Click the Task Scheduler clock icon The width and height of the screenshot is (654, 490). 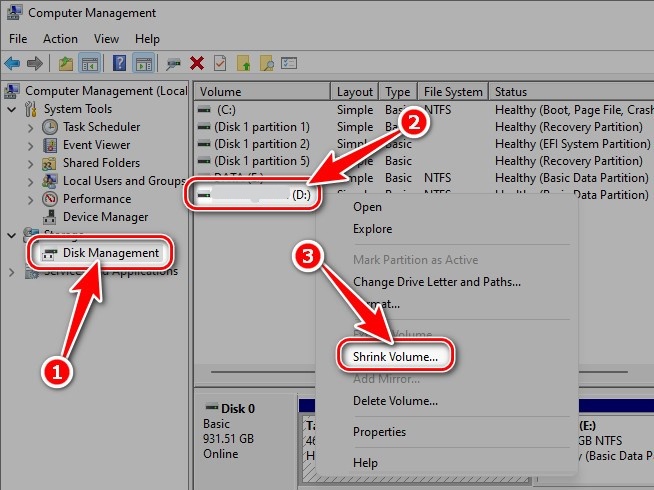[x=50, y=127]
